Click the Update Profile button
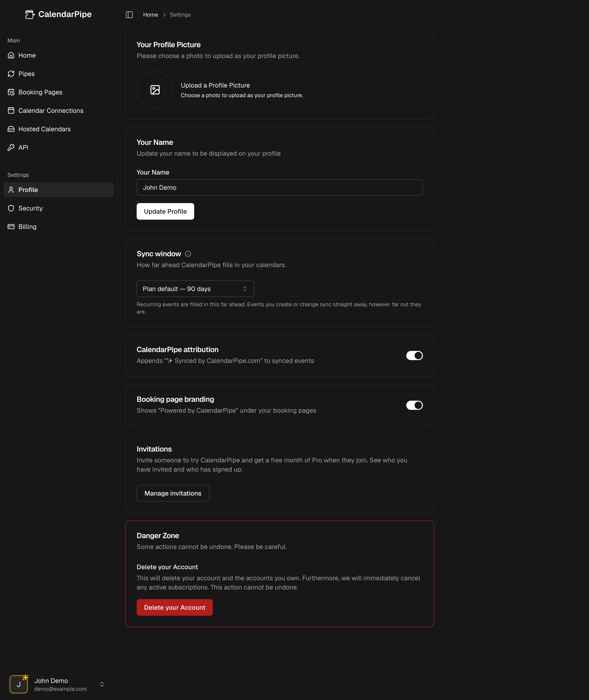 coord(165,211)
